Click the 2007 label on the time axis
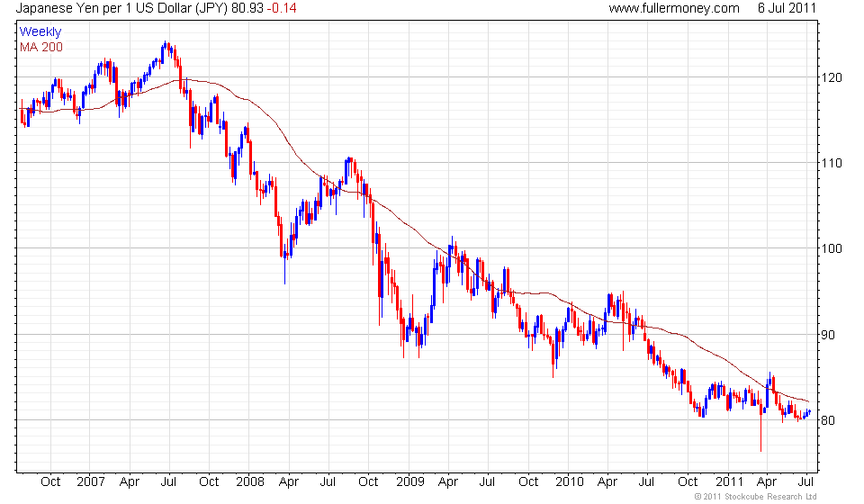 [90, 482]
